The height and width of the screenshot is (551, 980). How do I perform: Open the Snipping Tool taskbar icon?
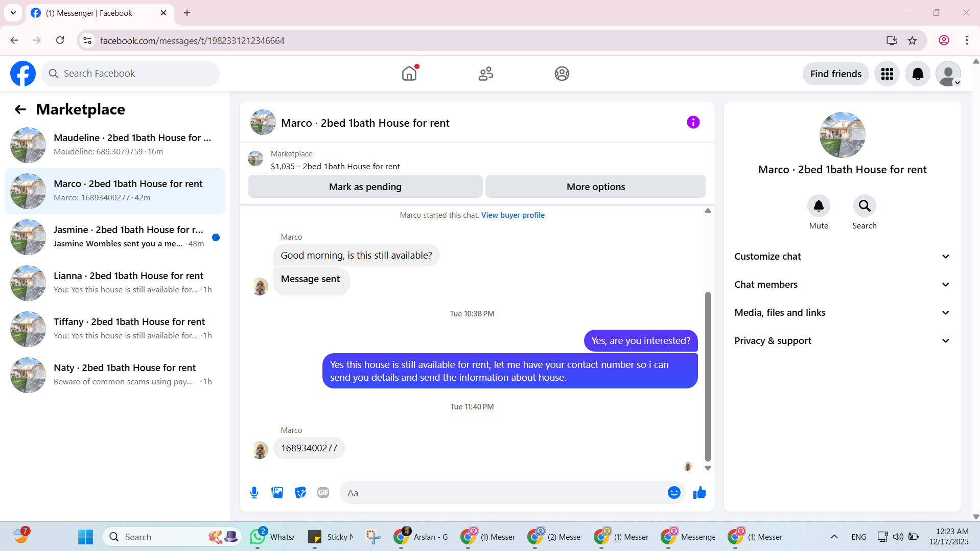373,537
